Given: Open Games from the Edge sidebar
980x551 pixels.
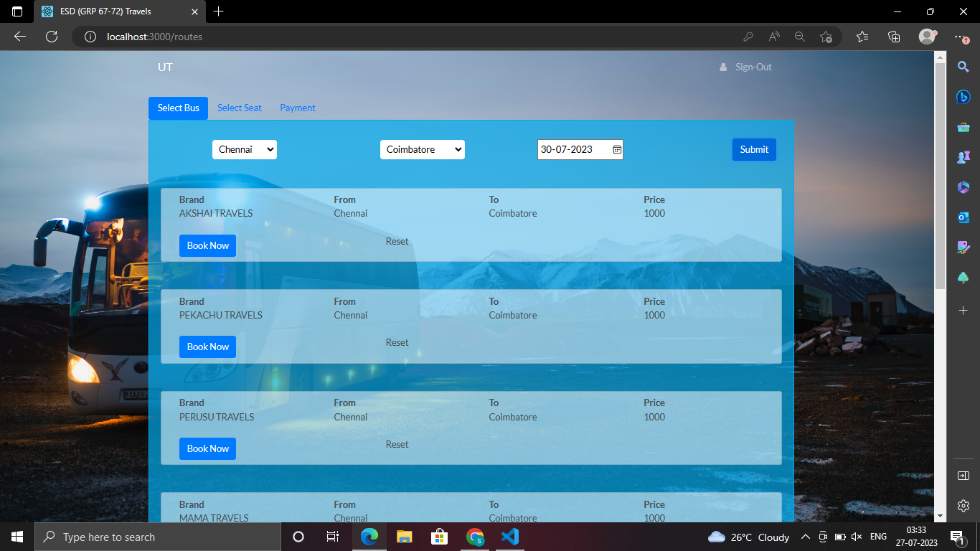Looking at the screenshot, I should coord(963,156).
